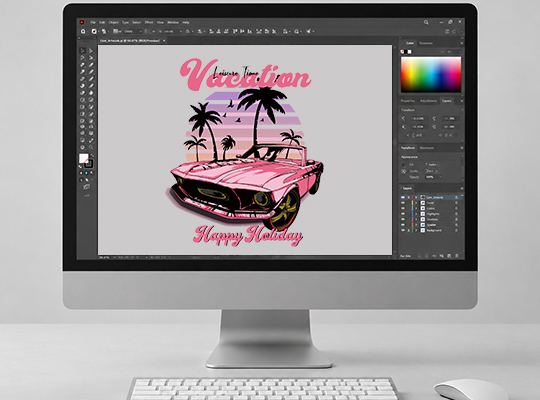
Task: Click the white Fill swatch in toolbar
Action: 83,158
